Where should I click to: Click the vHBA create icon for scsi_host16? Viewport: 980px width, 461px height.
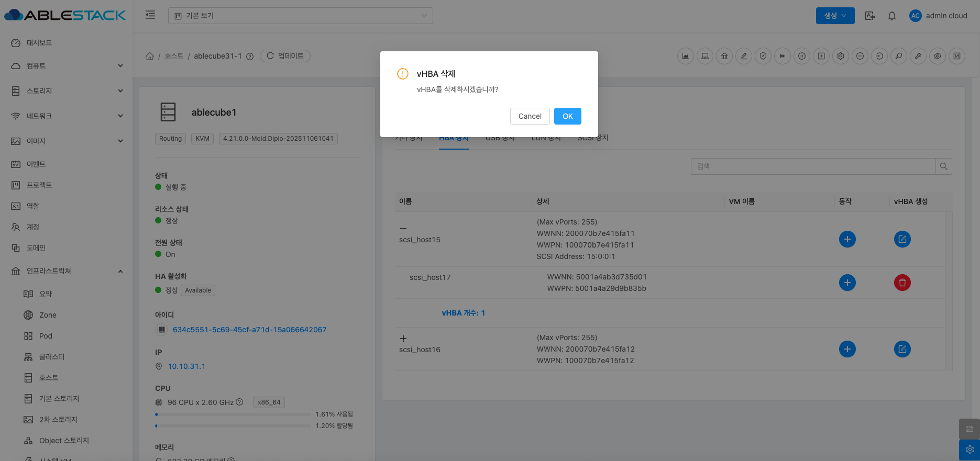coord(902,349)
